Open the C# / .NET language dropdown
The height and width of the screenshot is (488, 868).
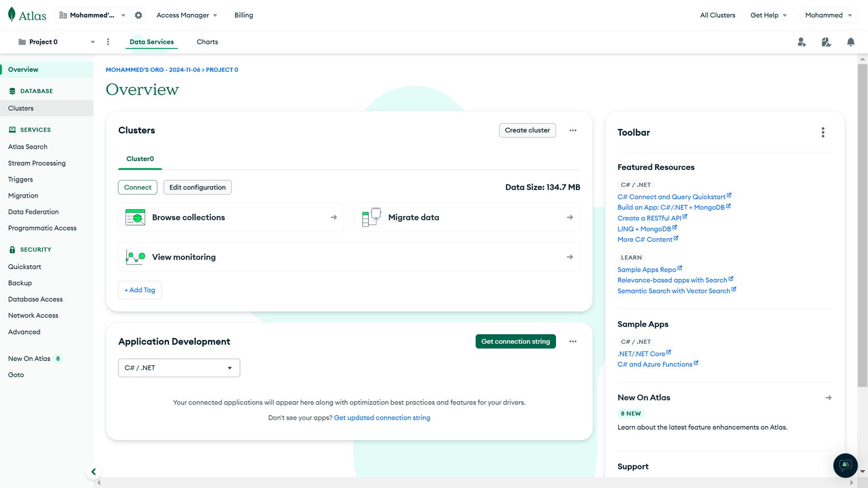[x=179, y=368]
